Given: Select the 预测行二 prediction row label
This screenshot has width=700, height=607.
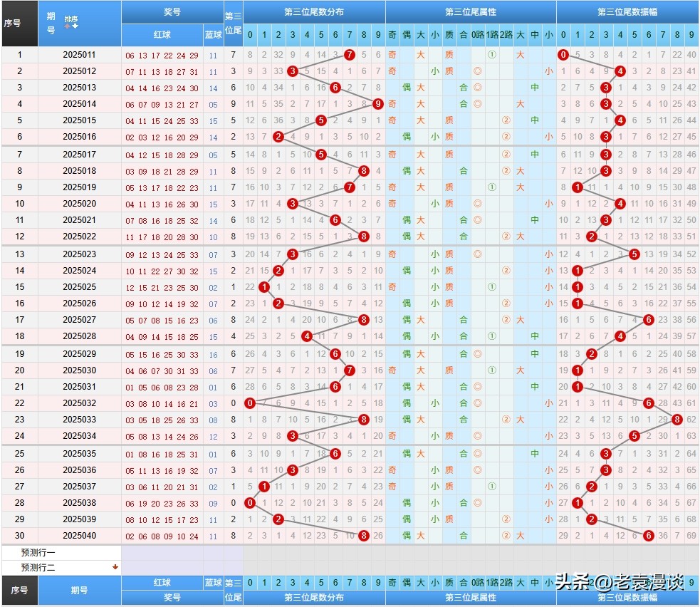Looking at the screenshot, I should [38, 568].
